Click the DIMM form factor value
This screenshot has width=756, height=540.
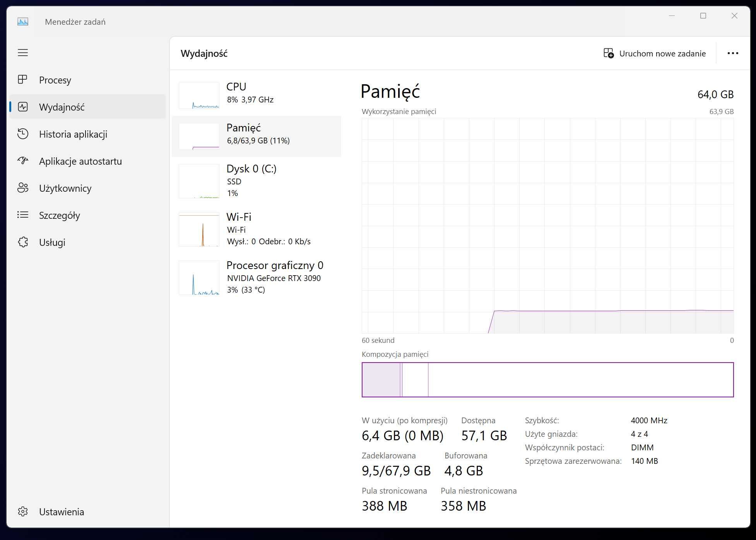click(x=642, y=448)
